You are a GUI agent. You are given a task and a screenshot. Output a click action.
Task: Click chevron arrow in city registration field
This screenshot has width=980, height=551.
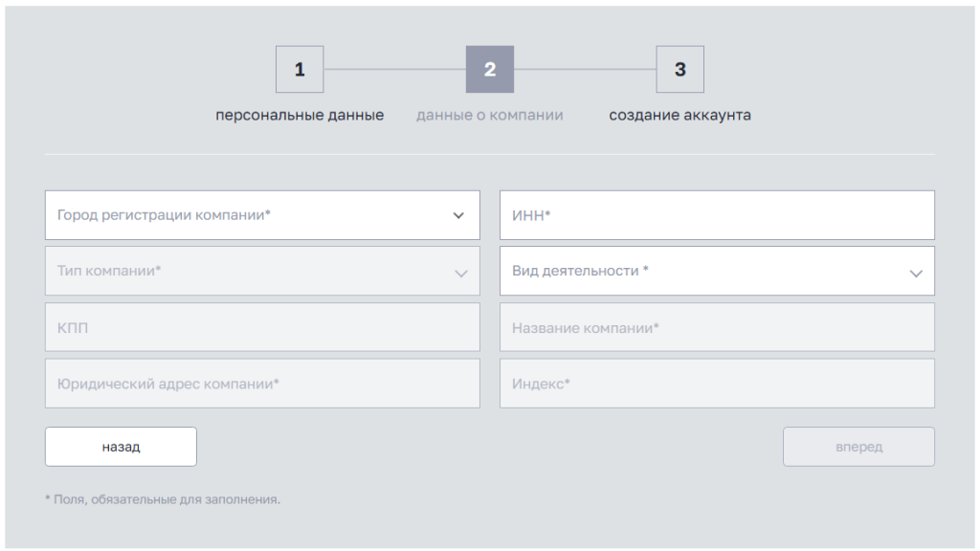point(458,216)
